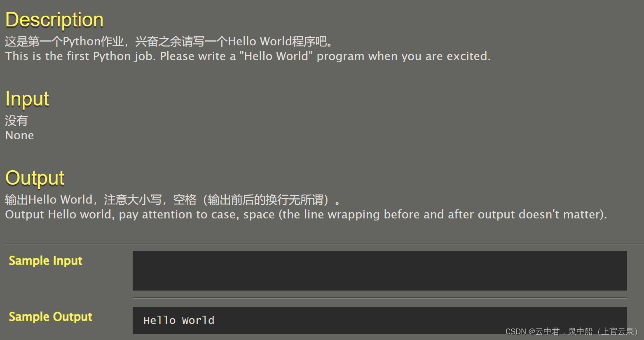The image size is (644, 340).
Task: Click the 没有 text under Input
Action: [16, 121]
